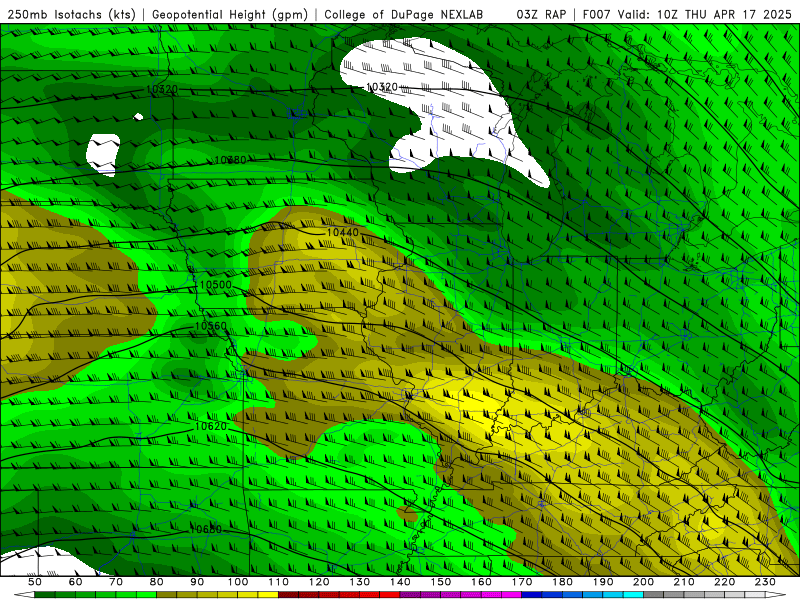Click the dark gray swatch just right of 200
The image size is (800, 600).
pos(654,595)
